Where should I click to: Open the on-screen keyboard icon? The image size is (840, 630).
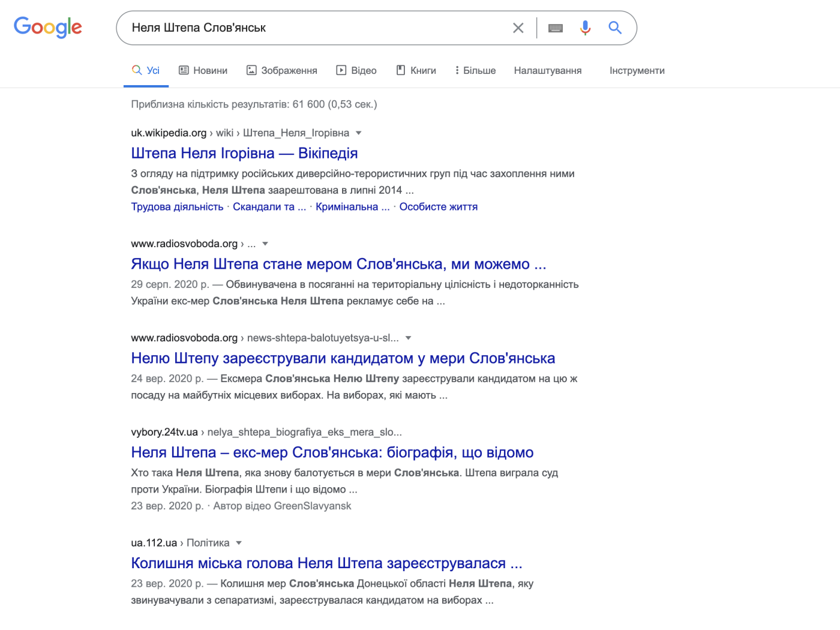point(556,28)
